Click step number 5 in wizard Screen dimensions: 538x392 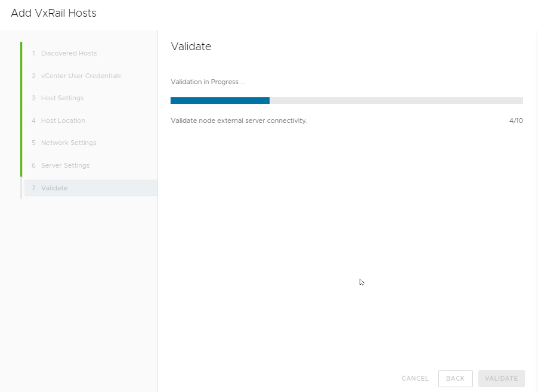33,143
